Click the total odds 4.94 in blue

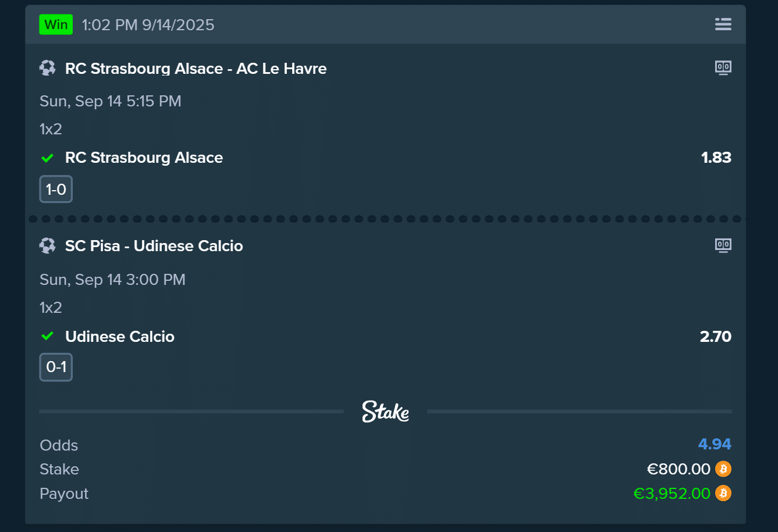[715, 444]
